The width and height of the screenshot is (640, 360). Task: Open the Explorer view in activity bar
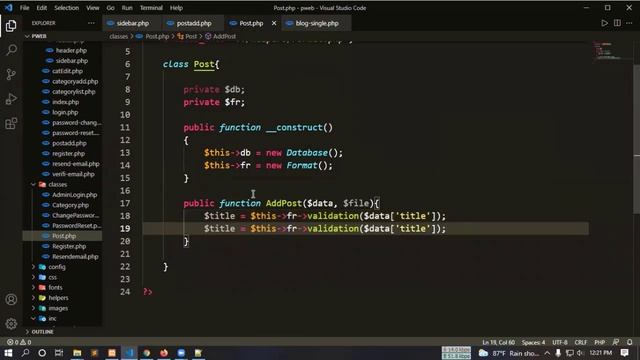pyautogui.click(x=11, y=26)
